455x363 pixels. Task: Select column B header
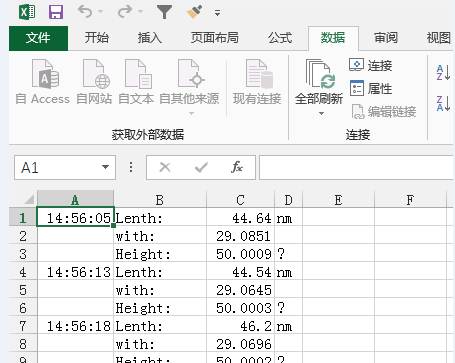pos(160,200)
